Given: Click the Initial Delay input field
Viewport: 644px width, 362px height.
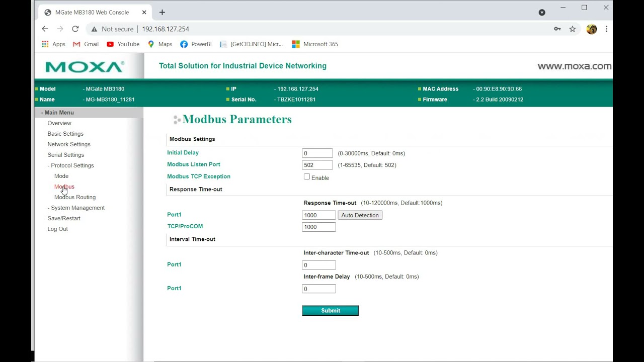Looking at the screenshot, I should pos(317,153).
